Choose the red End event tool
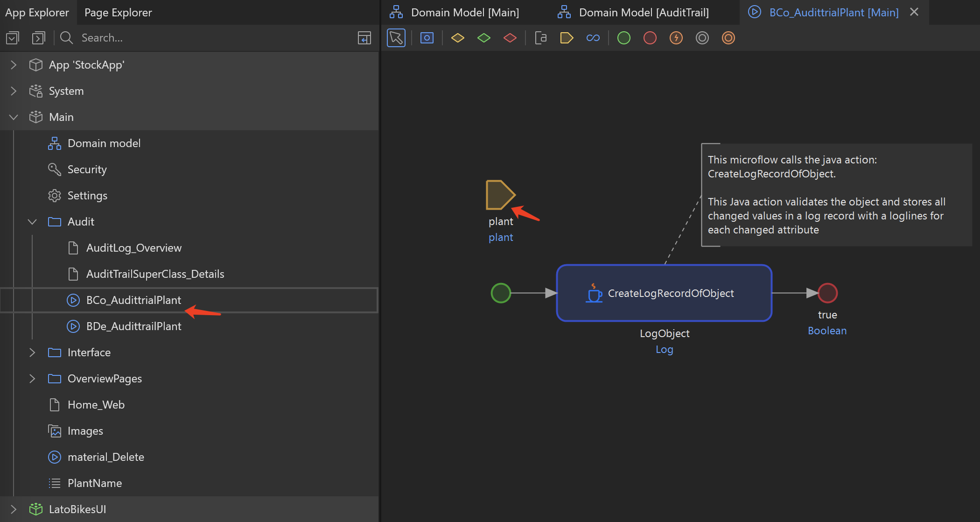The image size is (980, 522). tap(650, 38)
